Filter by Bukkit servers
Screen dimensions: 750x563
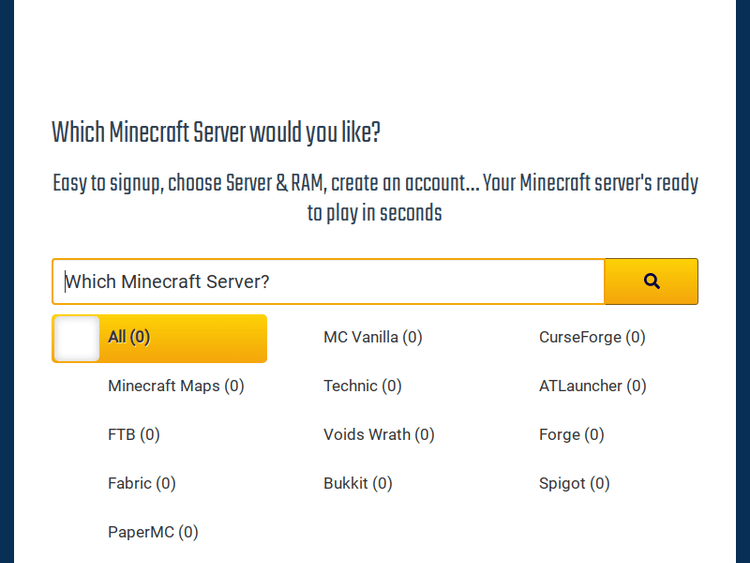pyautogui.click(x=358, y=484)
